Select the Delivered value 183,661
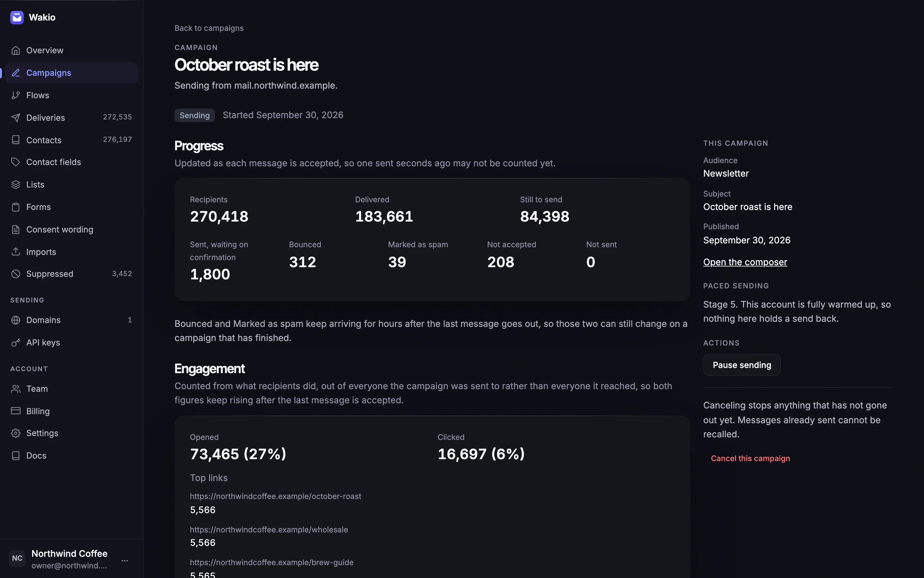Image resolution: width=924 pixels, height=578 pixels. pyautogui.click(x=384, y=216)
